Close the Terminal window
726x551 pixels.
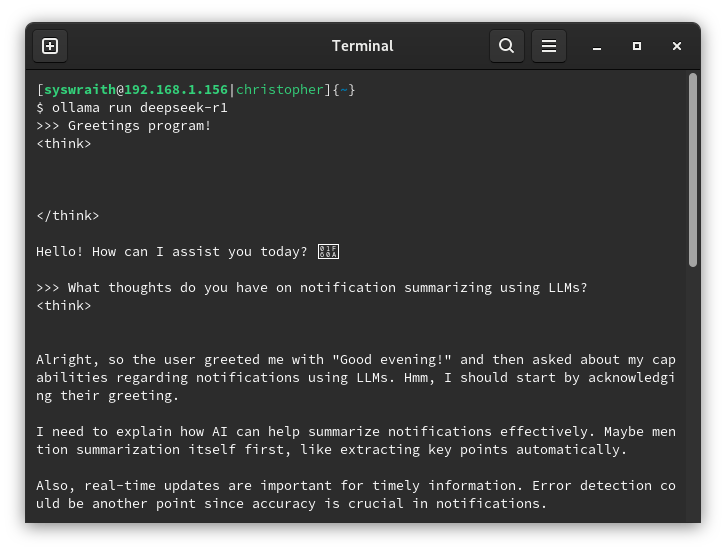click(x=677, y=46)
